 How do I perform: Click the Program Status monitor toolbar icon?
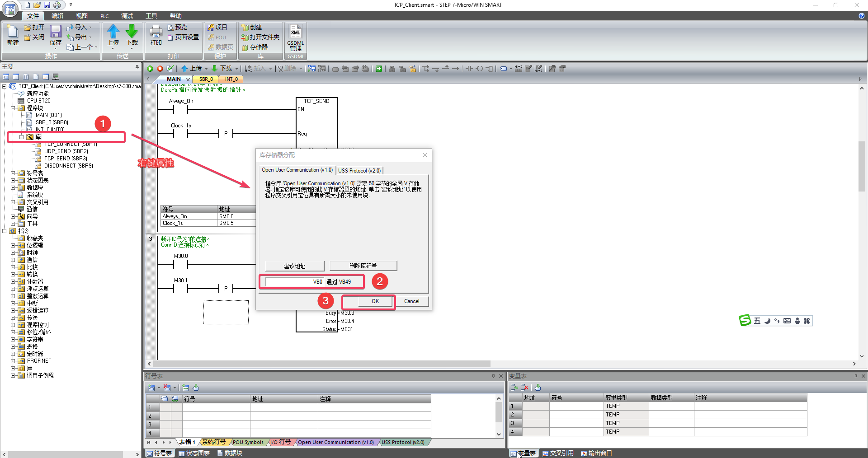311,69
